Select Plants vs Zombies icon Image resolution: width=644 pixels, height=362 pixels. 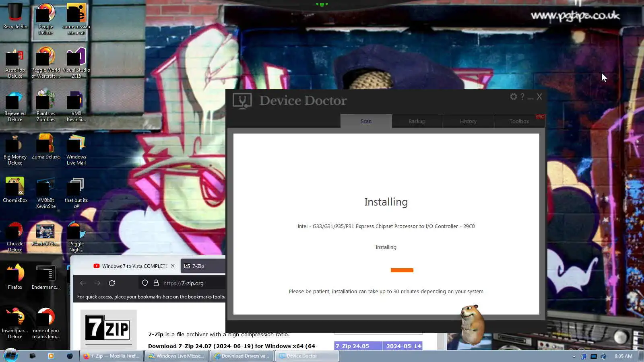point(46,106)
